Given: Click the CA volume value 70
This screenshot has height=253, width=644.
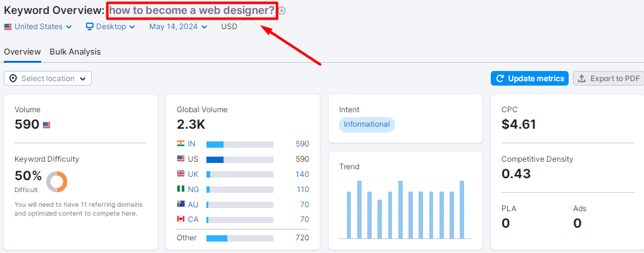Looking at the screenshot, I should 305,219.
